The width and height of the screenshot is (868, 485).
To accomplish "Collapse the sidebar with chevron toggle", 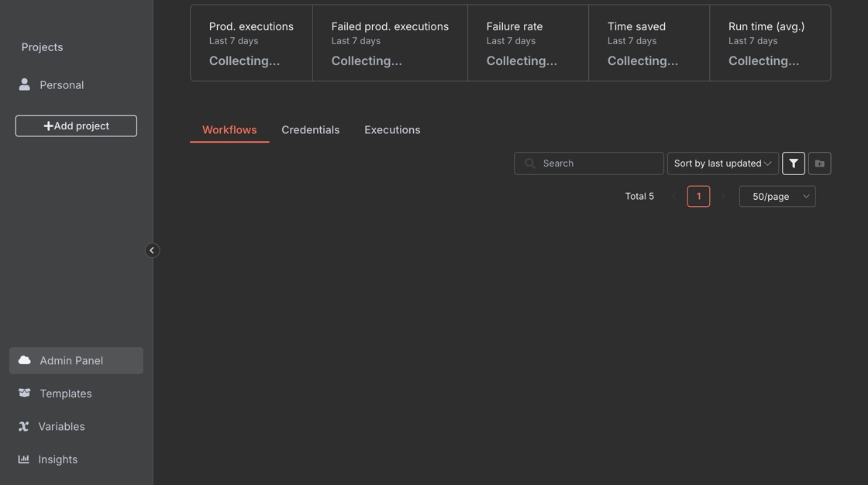I will (x=152, y=250).
